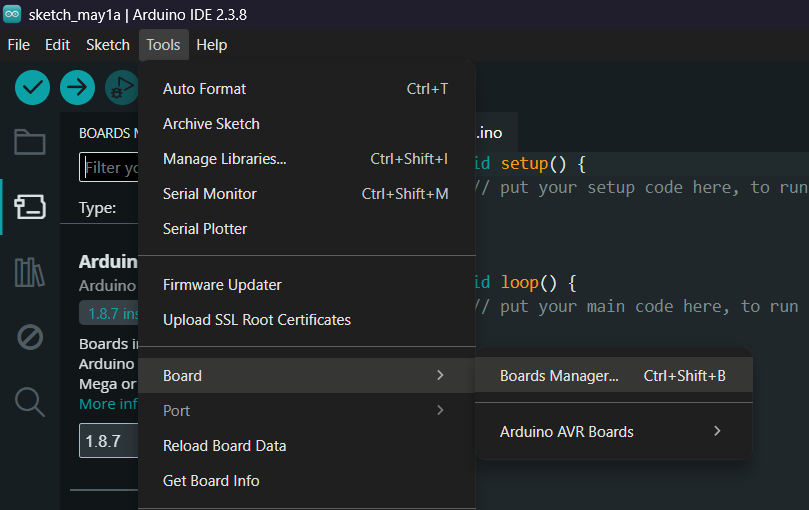Click the Start Debugging icon
The height and width of the screenshot is (510, 809).
(x=121, y=87)
